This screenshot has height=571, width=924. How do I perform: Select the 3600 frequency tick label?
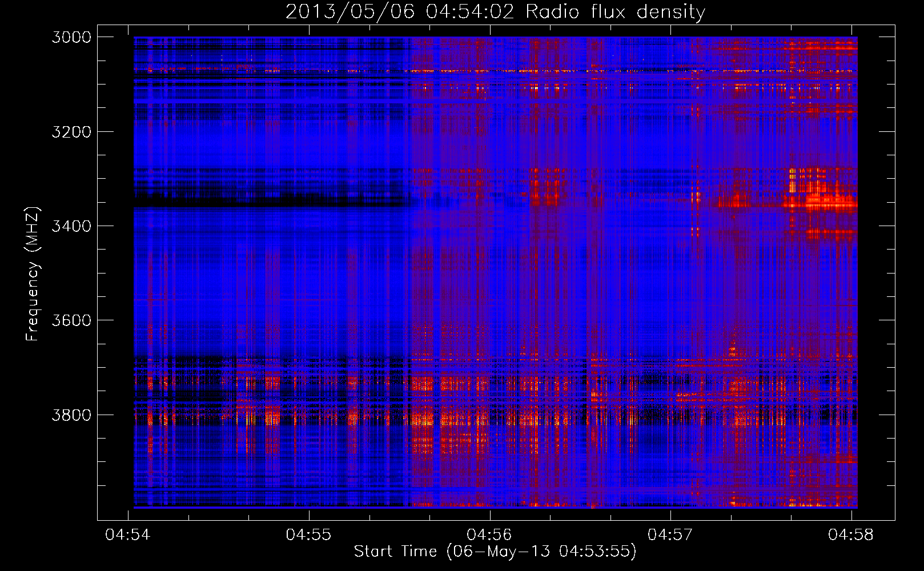pyautogui.click(x=71, y=320)
